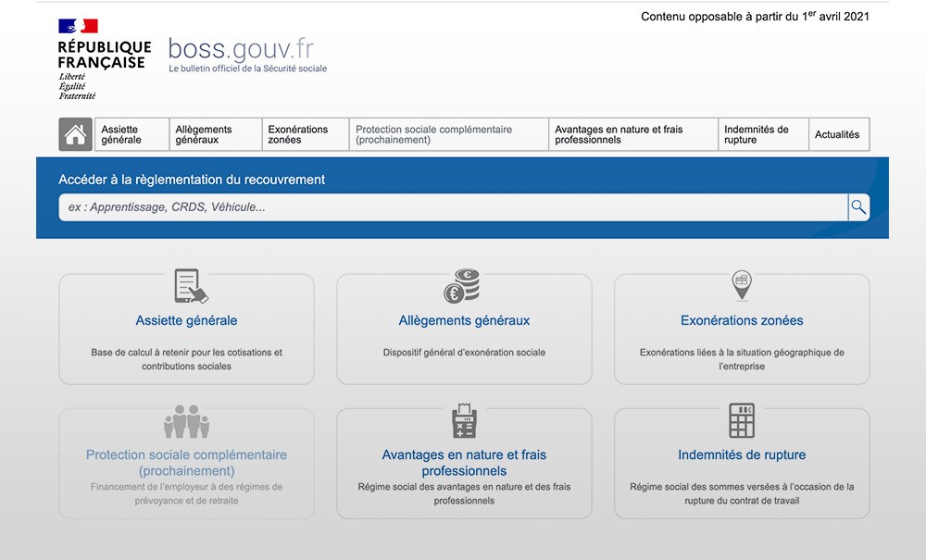Click the cash register icon

coord(463,421)
